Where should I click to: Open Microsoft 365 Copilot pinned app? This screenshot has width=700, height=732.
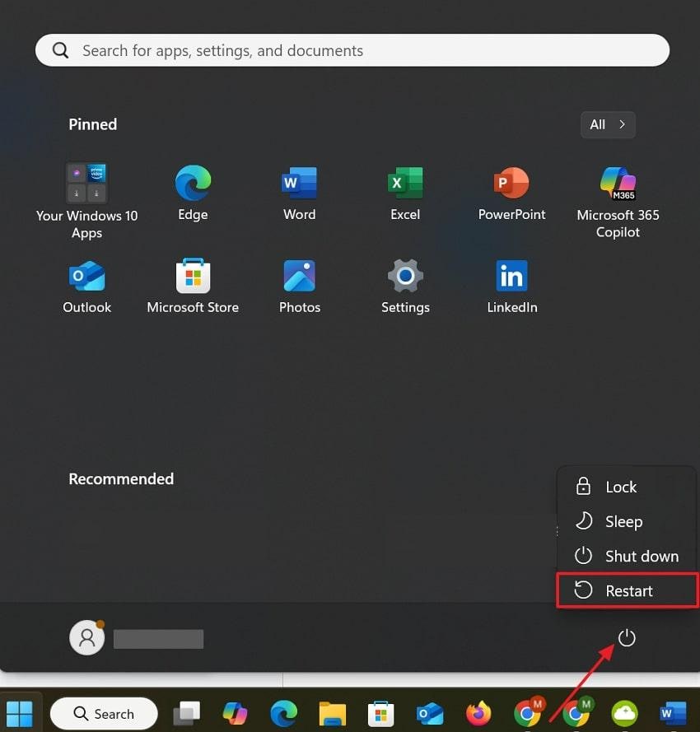pyautogui.click(x=618, y=202)
